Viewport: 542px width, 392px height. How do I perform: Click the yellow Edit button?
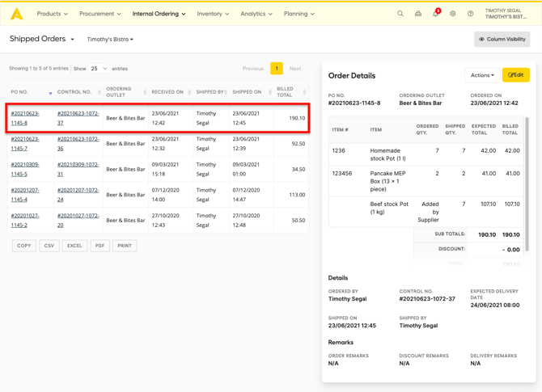coord(516,75)
